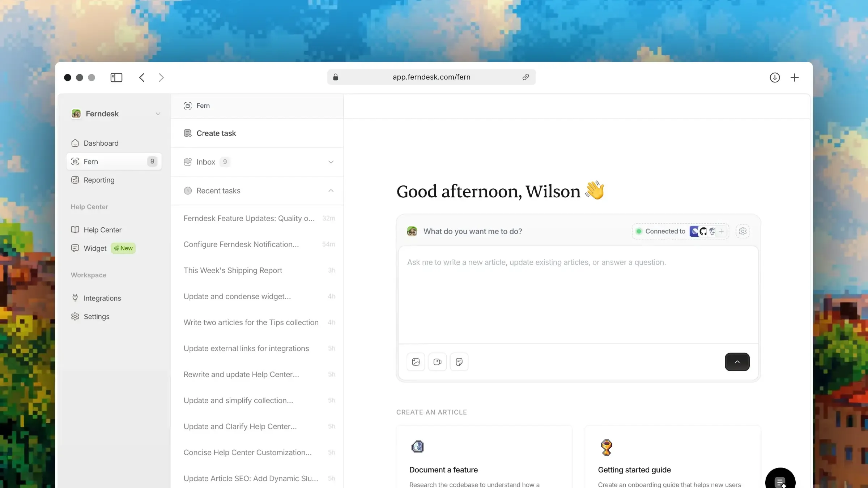This screenshot has height=488, width=868.
Task: Collapse the Recent tasks section
Action: (331, 191)
